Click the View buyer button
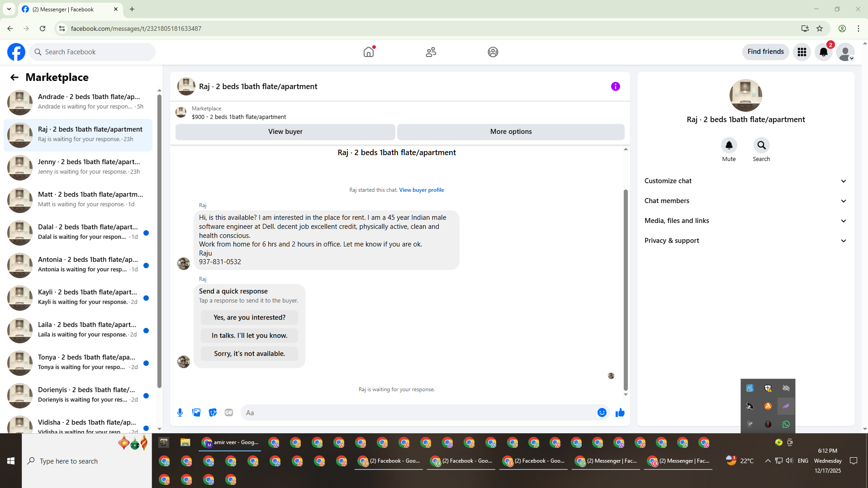 click(285, 132)
